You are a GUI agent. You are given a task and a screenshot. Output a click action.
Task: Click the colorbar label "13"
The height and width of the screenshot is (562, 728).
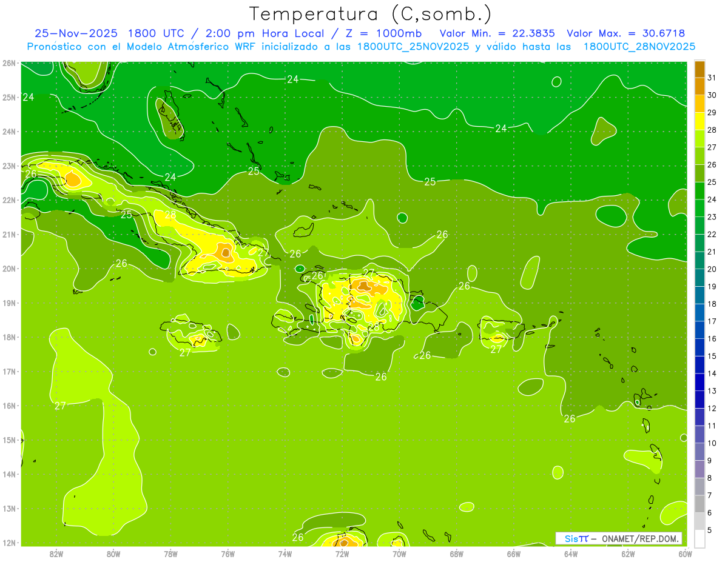(x=712, y=391)
